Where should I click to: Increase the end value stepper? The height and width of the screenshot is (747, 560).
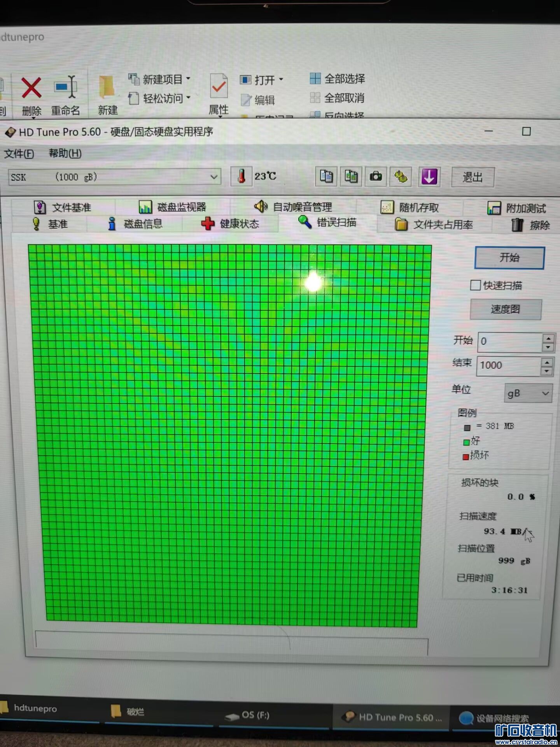(547, 362)
